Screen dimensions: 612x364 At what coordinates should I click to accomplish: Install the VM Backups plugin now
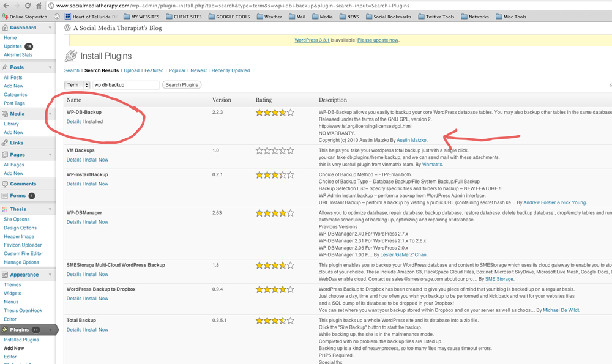click(x=97, y=160)
